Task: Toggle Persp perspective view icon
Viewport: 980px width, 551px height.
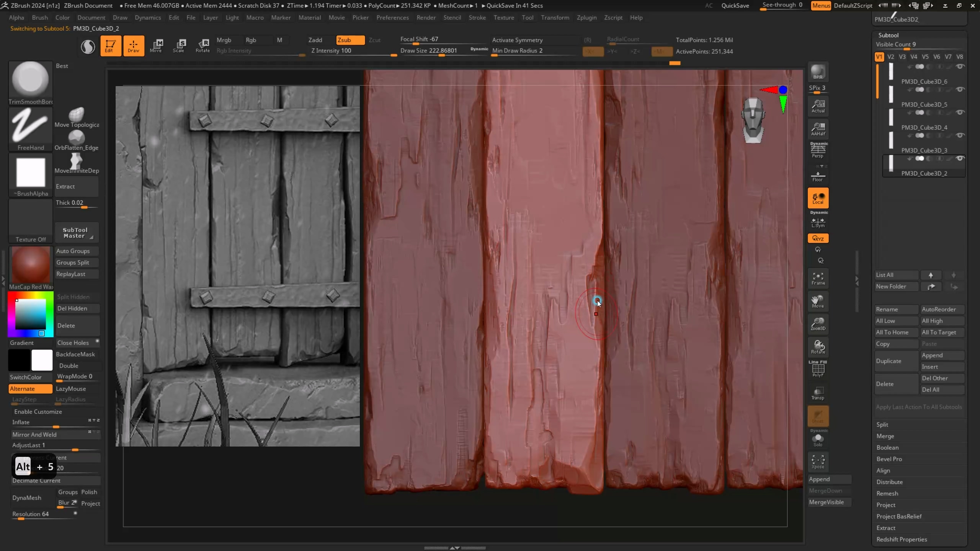Action: pos(818,150)
